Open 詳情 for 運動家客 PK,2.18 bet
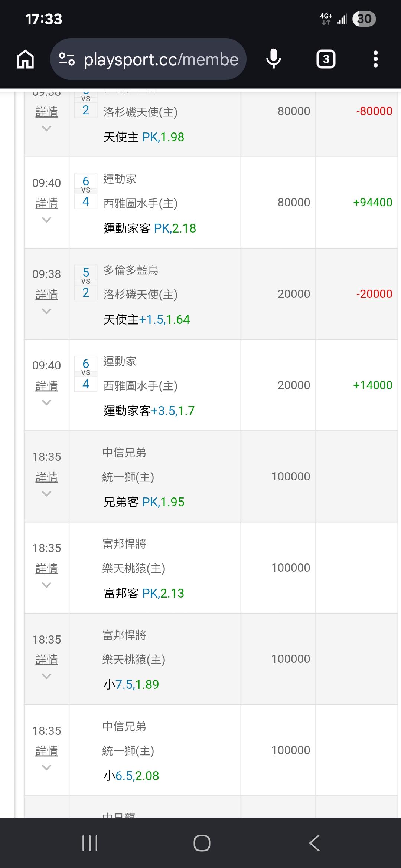The image size is (401, 868). coord(46,203)
